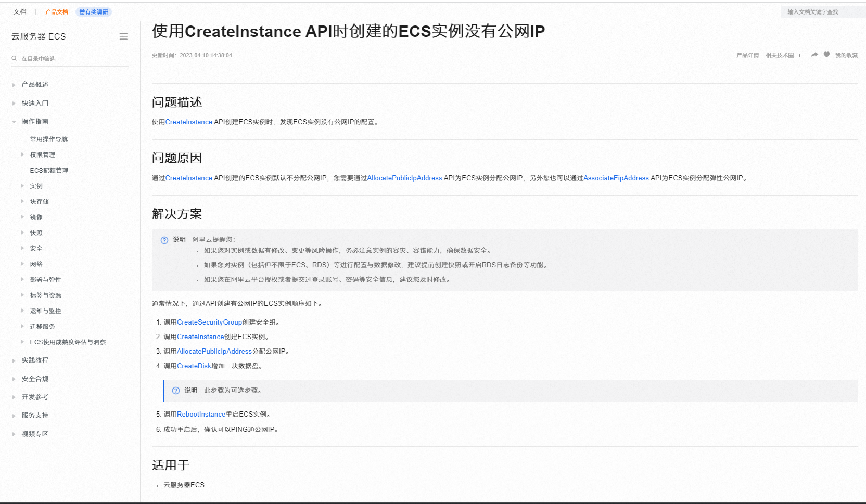The image size is (866, 504).
Task: Select 网络 in the sidebar
Action: (36, 264)
